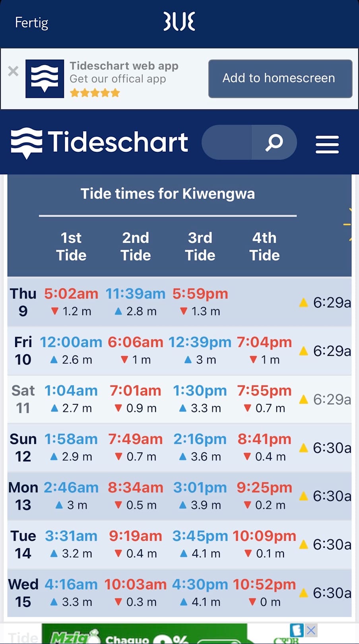The height and width of the screenshot is (644, 359).
Task: Click Add to homescreen button
Action: (x=280, y=78)
